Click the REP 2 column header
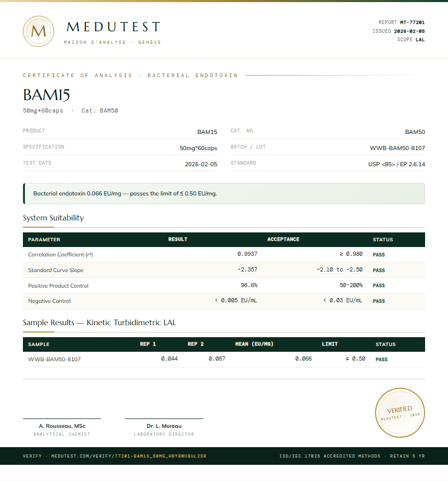 coord(196,344)
